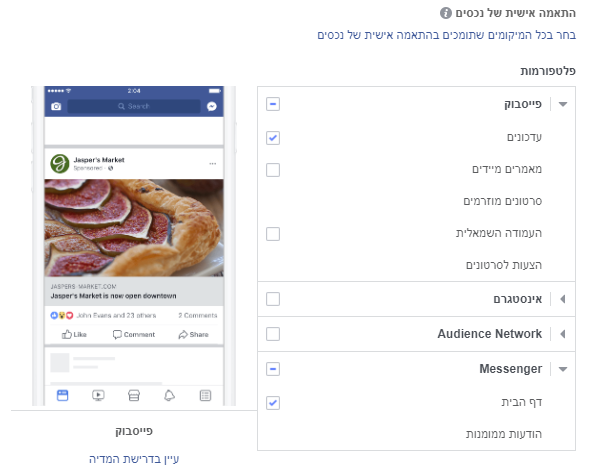Click the marketplace icon in preview bottom bar

point(134,395)
